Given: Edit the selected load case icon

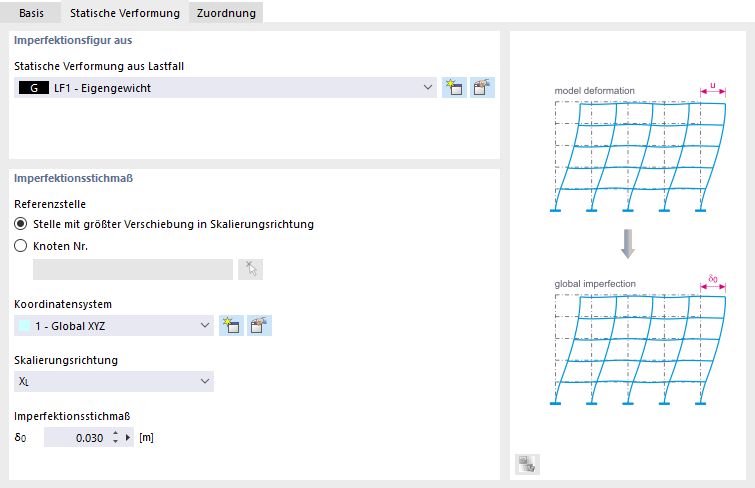Looking at the screenshot, I should pyautogui.click(x=483, y=88).
